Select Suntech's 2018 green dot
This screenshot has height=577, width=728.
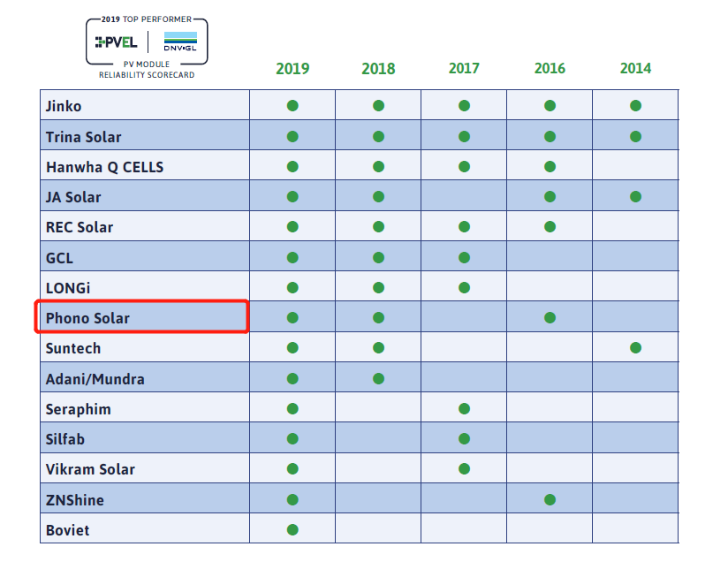coord(378,348)
